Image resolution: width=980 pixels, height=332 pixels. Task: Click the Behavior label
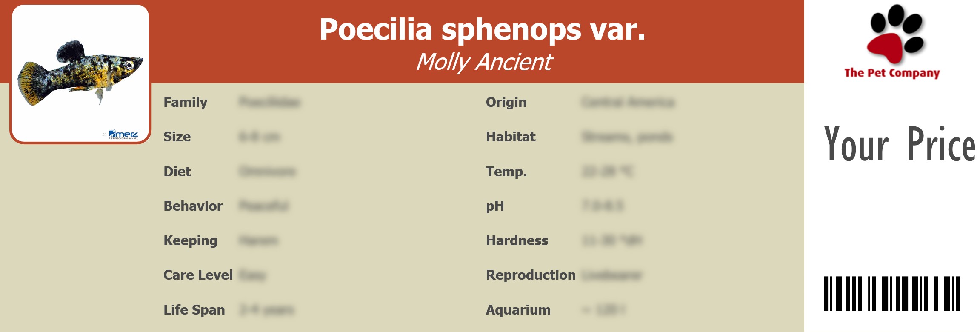193,206
